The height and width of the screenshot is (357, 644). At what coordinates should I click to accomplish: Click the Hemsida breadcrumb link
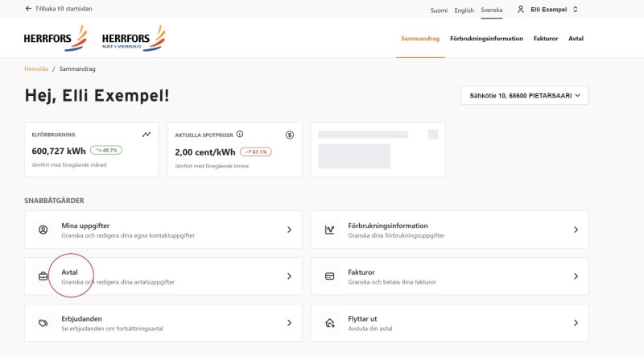point(36,68)
